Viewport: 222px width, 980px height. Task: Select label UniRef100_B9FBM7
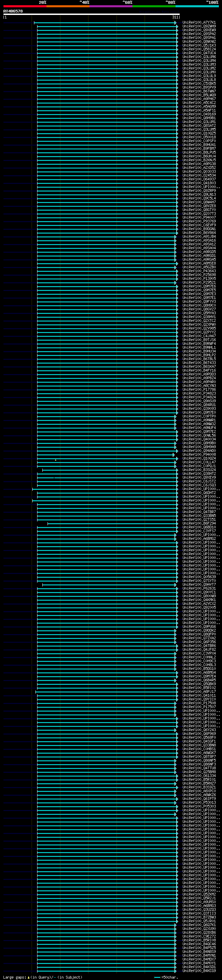[199, 148]
